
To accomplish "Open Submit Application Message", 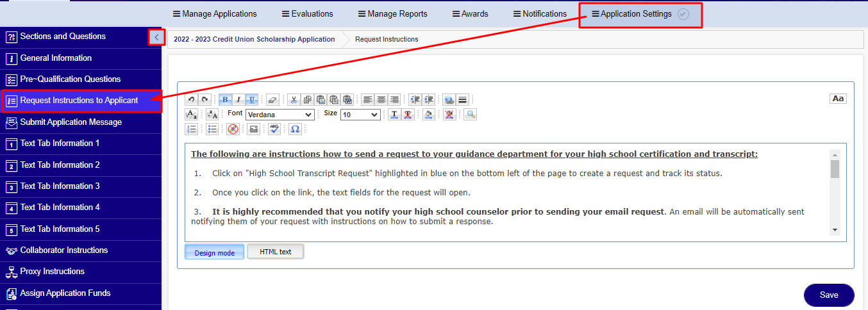I will [81, 122].
